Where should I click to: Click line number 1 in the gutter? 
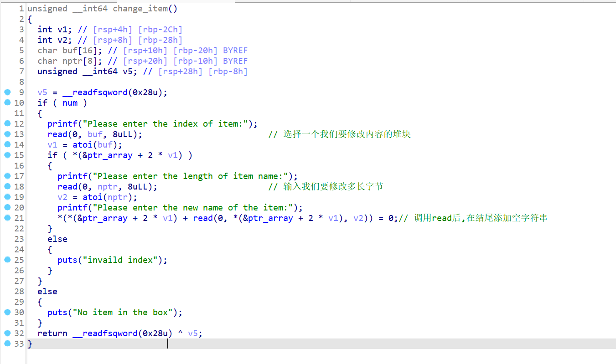tap(21, 9)
